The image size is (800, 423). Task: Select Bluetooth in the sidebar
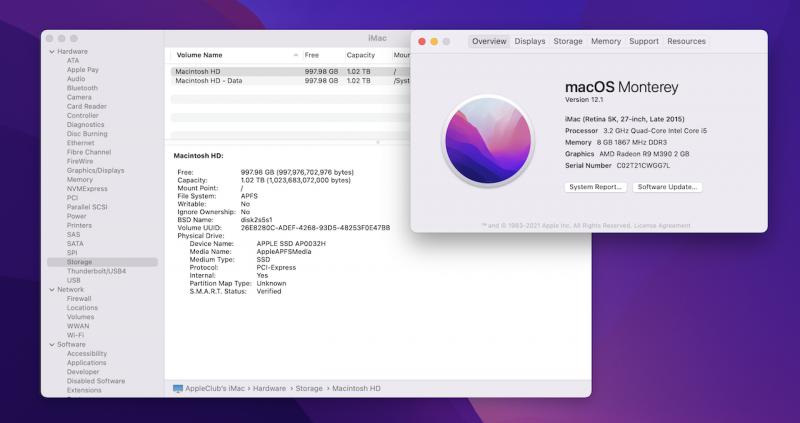(x=82, y=88)
